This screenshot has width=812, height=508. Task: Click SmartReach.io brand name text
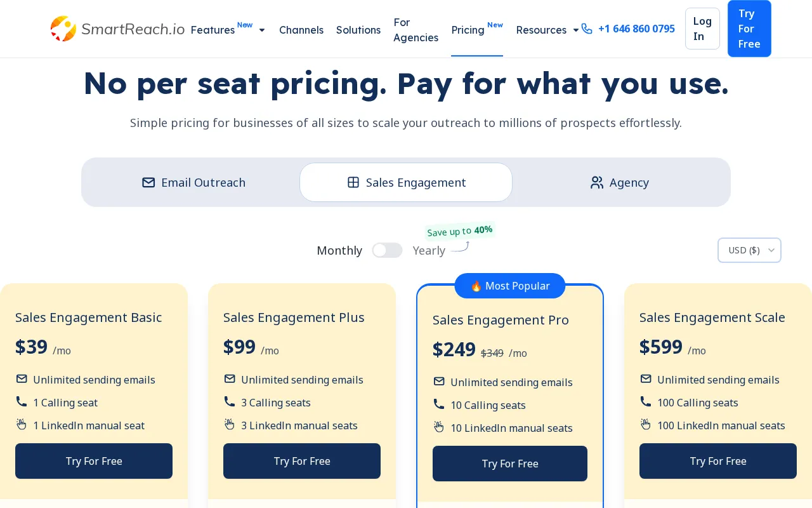133,29
